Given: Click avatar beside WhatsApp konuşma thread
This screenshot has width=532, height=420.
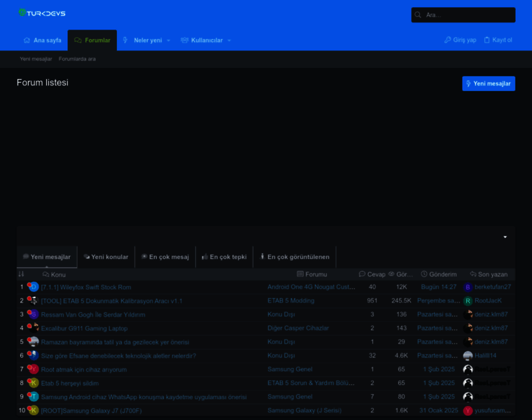Looking at the screenshot, I should [x=34, y=397].
